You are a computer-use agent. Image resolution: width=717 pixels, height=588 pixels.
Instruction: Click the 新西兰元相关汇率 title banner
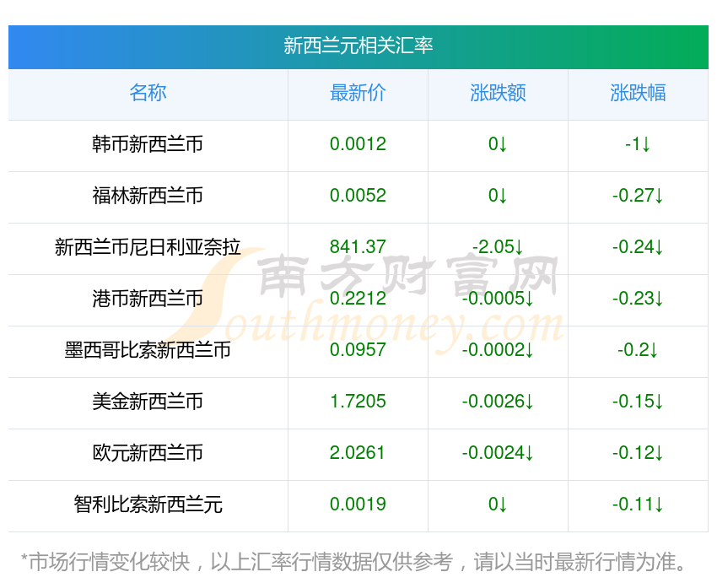click(358, 46)
